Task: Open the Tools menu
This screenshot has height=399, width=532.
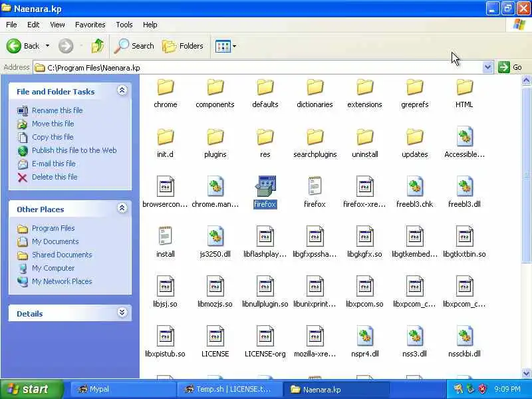Action: (x=124, y=25)
